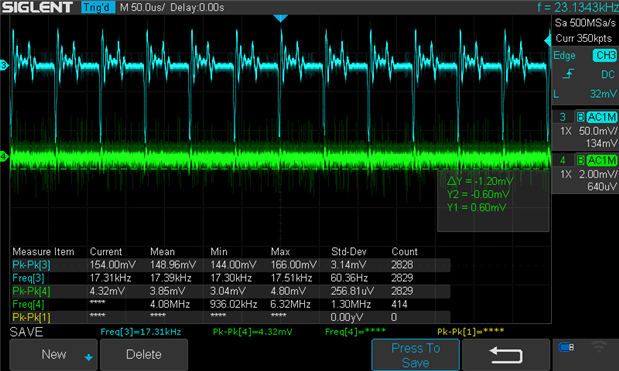Click the SAVE menu title
Viewport: 619px width, 371px height.
pyautogui.click(x=26, y=332)
